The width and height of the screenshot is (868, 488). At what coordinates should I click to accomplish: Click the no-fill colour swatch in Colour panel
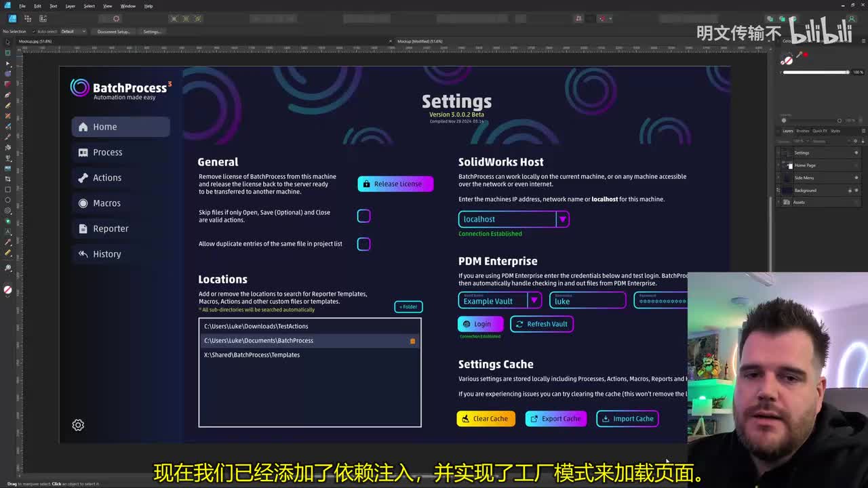pos(789,60)
